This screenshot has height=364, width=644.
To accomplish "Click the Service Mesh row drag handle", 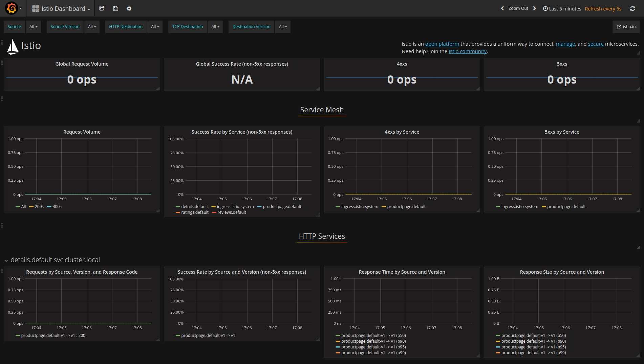I will click(x=2, y=98).
